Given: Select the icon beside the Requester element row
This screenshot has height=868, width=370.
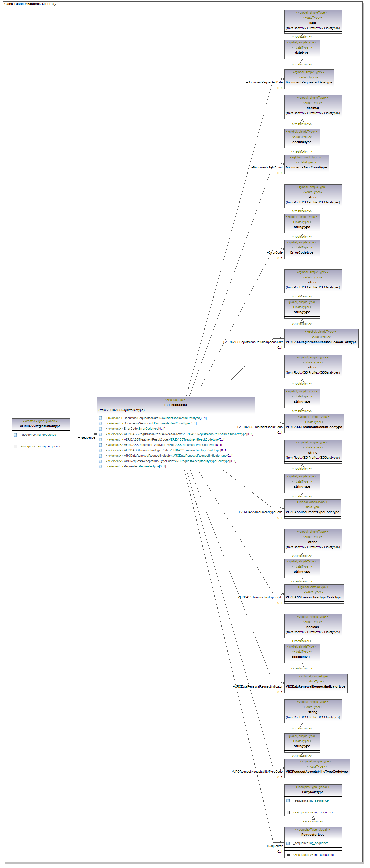Looking at the screenshot, I should [101, 467].
